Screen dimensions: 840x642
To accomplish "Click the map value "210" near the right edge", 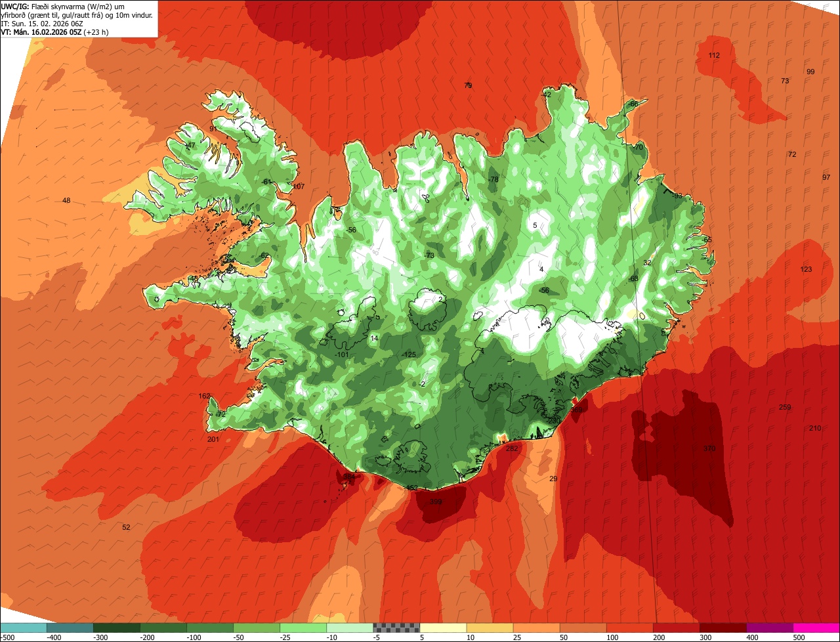I will [815, 428].
